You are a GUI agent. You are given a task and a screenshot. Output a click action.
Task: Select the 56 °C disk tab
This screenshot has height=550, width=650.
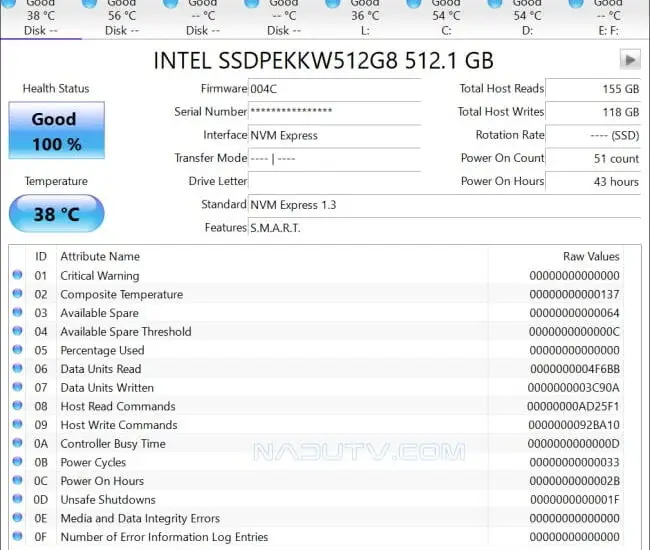click(x=122, y=19)
